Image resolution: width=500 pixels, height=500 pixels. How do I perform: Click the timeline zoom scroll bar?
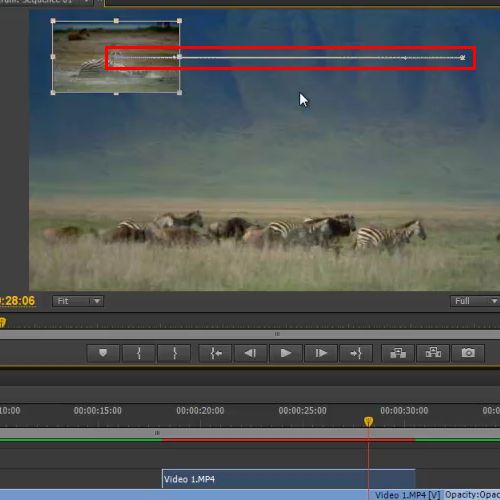pyautogui.click(x=250, y=433)
